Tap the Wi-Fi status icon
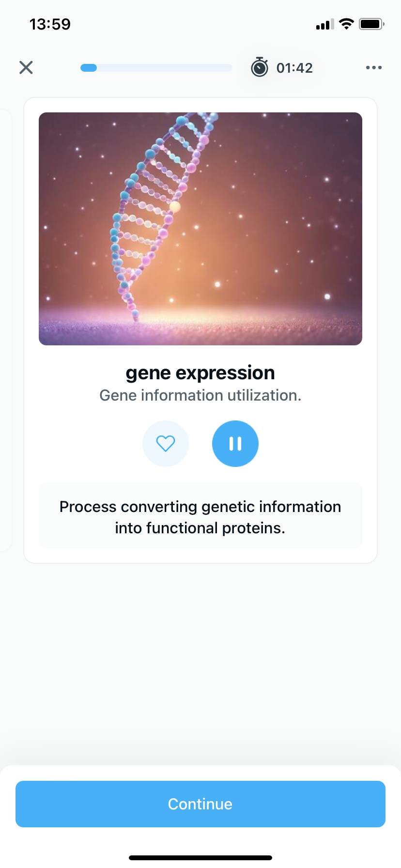Image resolution: width=401 pixels, height=868 pixels. click(346, 24)
